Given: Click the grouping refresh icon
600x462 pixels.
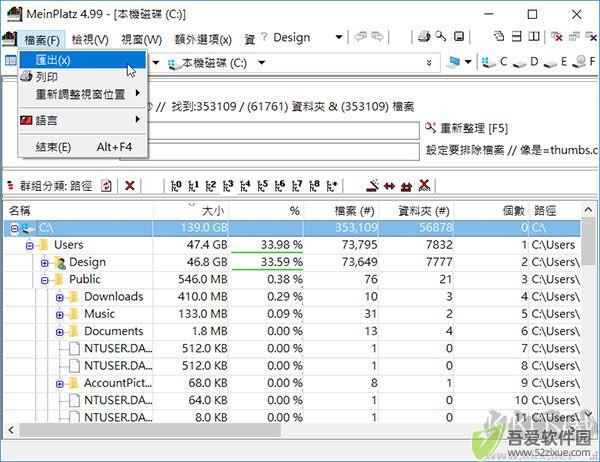Looking at the screenshot, I should (x=106, y=186).
